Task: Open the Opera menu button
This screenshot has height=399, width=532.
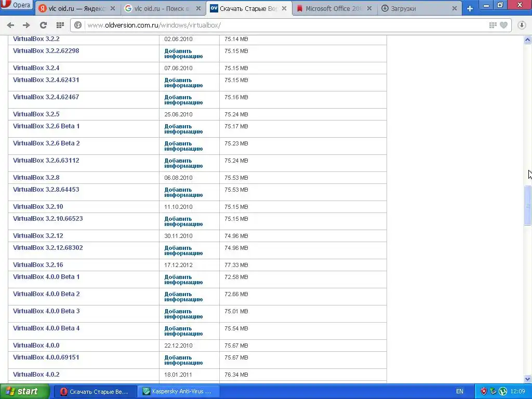Action: click(x=17, y=5)
